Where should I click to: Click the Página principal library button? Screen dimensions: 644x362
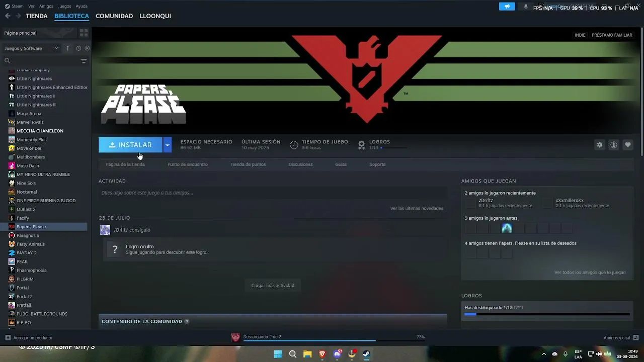pyautogui.click(x=38, y=33)
